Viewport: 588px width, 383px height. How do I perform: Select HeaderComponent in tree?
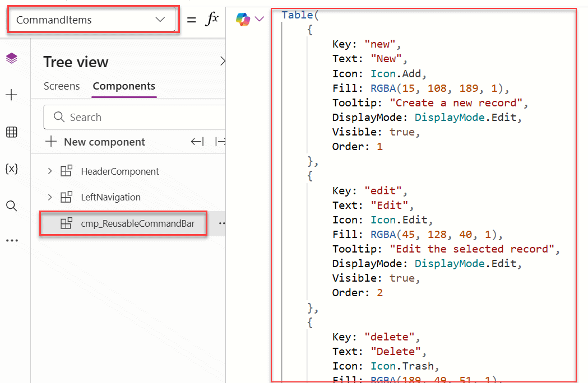click(x=120, y=171)
